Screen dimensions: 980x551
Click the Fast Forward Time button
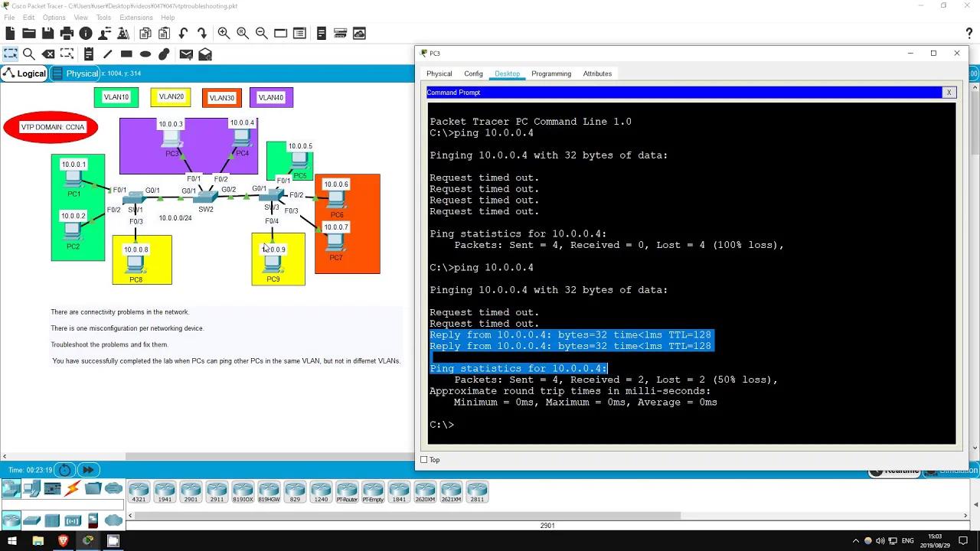[87, 469]
